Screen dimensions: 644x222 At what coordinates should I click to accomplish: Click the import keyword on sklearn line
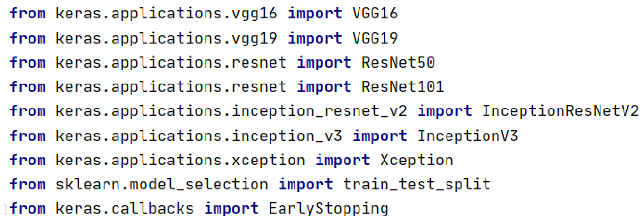(306, 184)
